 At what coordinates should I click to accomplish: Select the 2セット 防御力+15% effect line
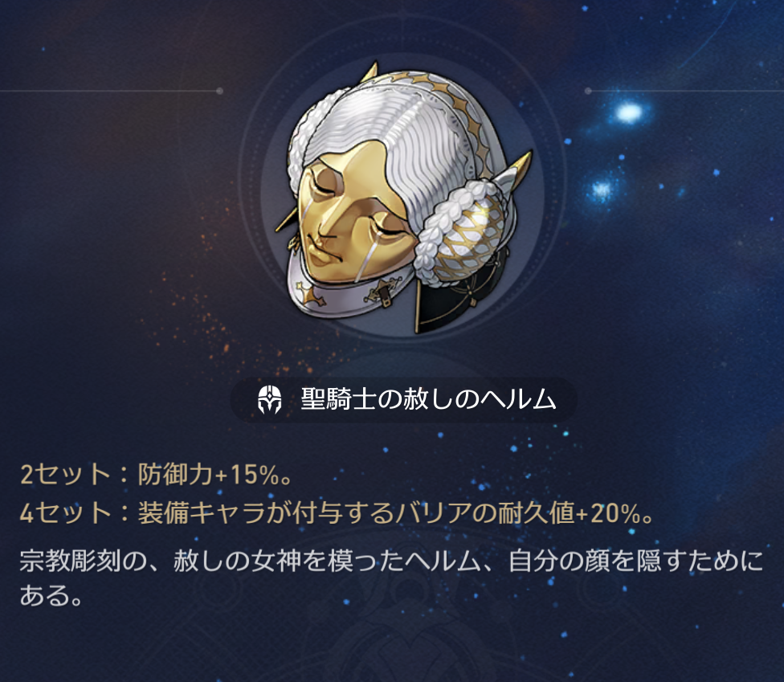tap(156, 474)
